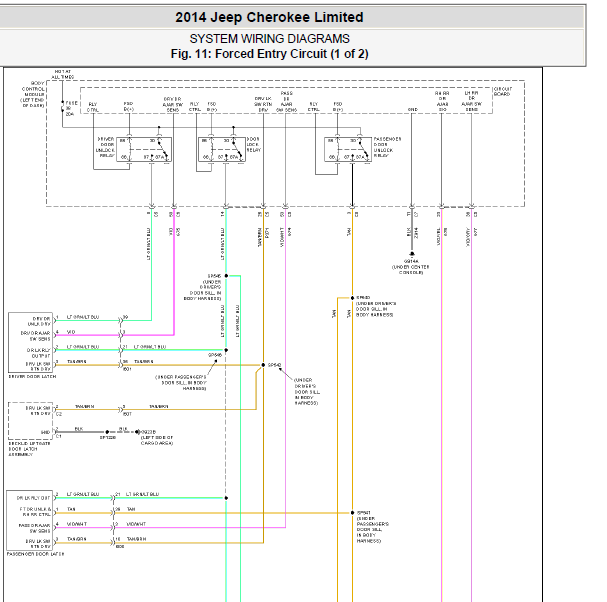The height and width of the screenshot is (602, 607).
Task: Select the 'SYSTEM WIRING DIAGRAMS' heading
Action: (269, 39)
